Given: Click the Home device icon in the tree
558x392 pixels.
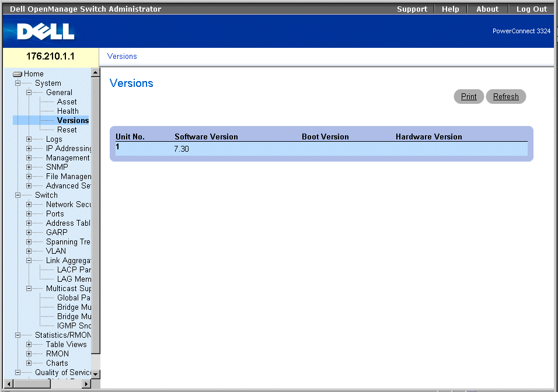Looking at the screenshot, I should [x=18, y=74].
